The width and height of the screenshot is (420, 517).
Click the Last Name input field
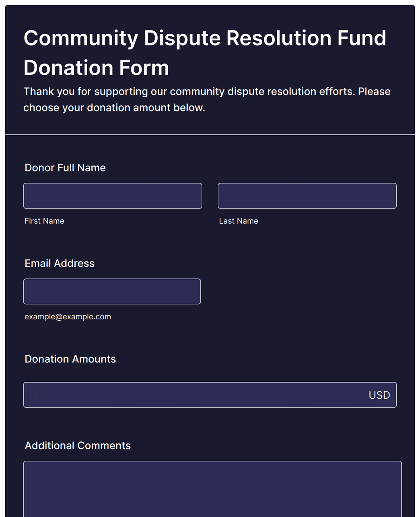click(x=307, y=196)
